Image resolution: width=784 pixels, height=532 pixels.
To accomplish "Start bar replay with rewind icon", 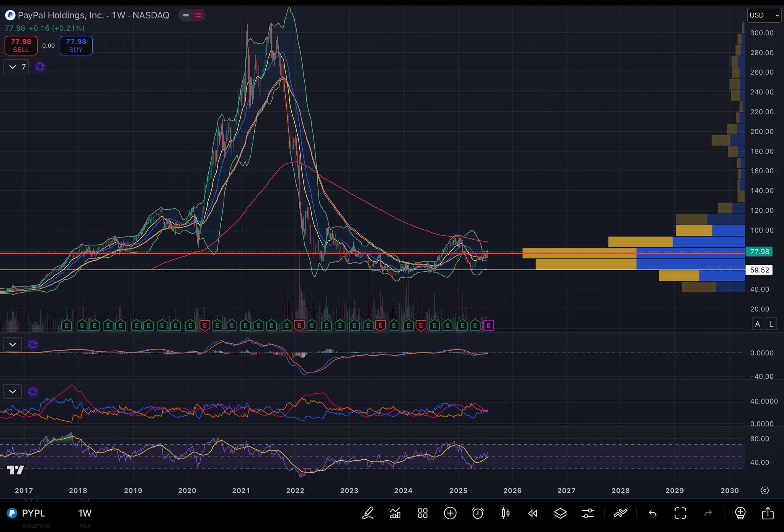I will (x=533, y=513).
